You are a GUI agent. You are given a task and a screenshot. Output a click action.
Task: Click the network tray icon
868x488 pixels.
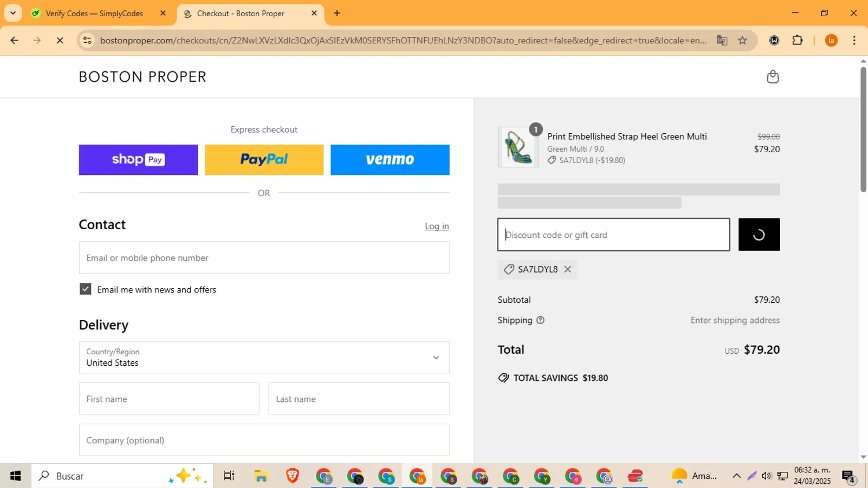(x=782, y=476)
